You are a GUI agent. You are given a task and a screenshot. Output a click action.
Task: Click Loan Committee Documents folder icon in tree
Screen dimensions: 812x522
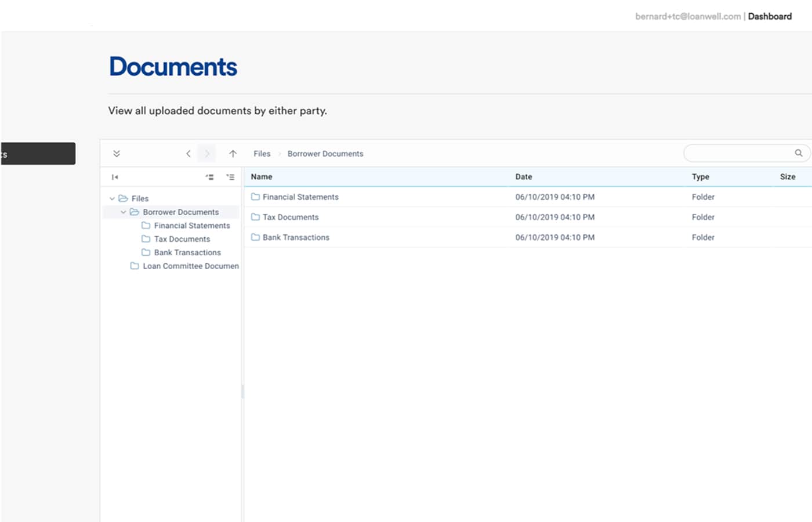coord(135,266)
